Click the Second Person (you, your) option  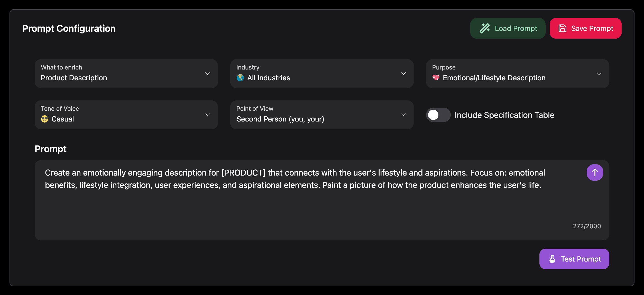click(280, 119)
